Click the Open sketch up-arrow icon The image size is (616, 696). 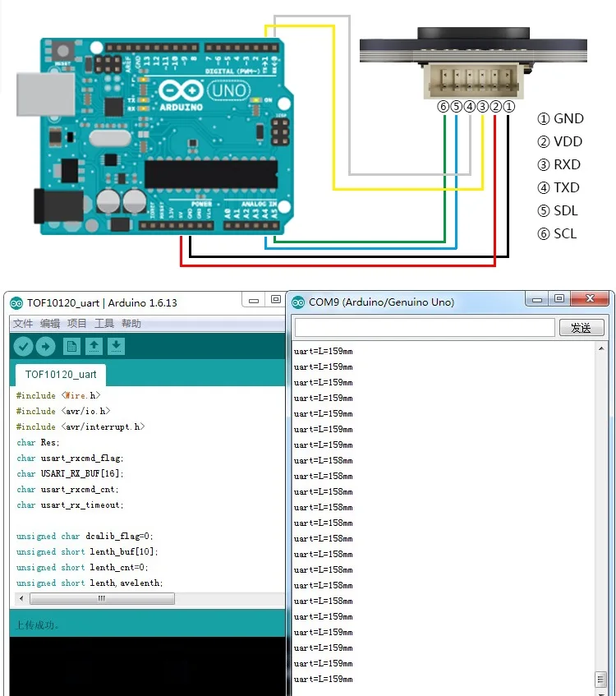[x=94, y=346]
